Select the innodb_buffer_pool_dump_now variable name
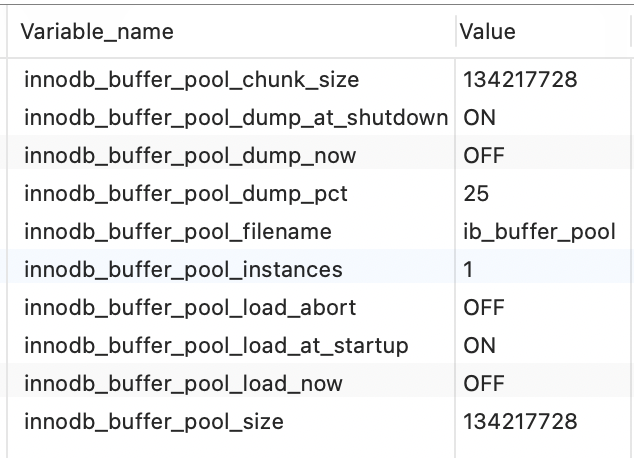This screenshot has width=634, height=458. click(189, 156)
